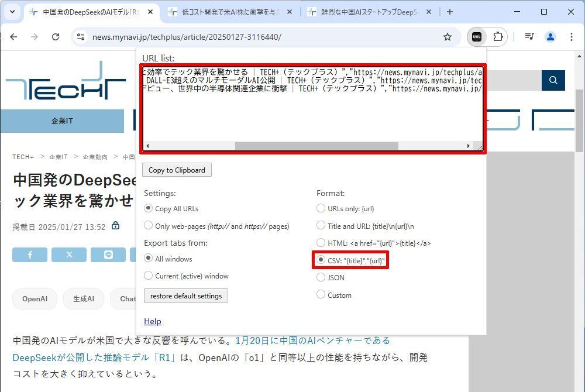Select Copy All URLs option
The width and height of the screenshot is (585, 392).
click(148, 208)
